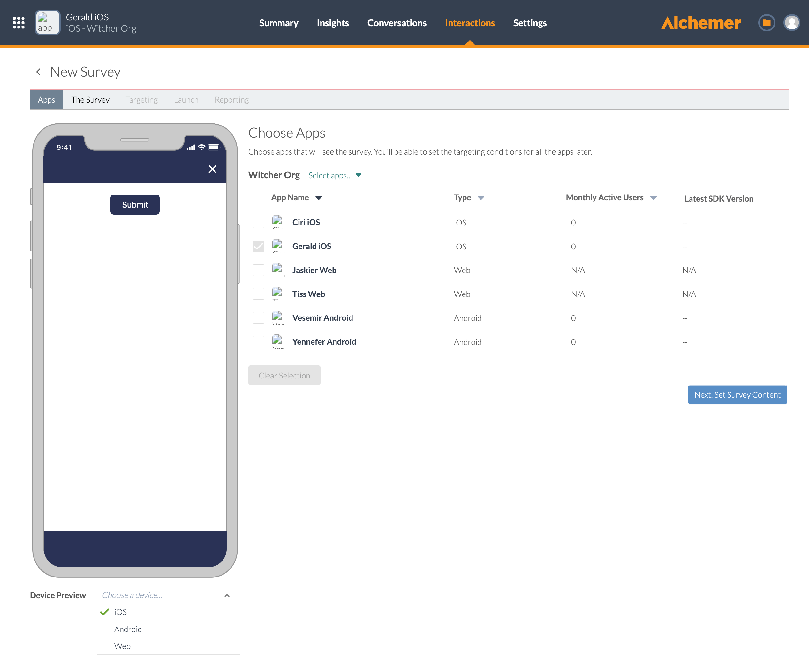Switch to The Survey tab
Viewport: 809px width, 672px height.
[90, 100]
